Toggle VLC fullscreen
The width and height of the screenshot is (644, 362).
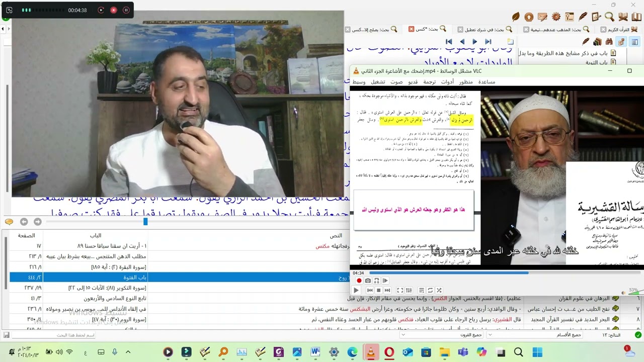pos(400,290)
